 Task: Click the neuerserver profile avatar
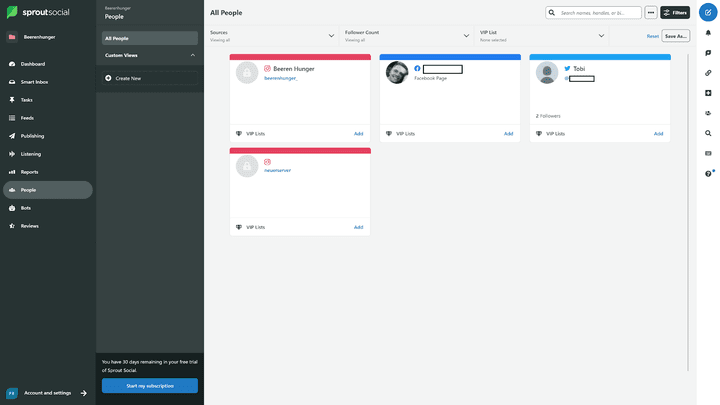247,166
